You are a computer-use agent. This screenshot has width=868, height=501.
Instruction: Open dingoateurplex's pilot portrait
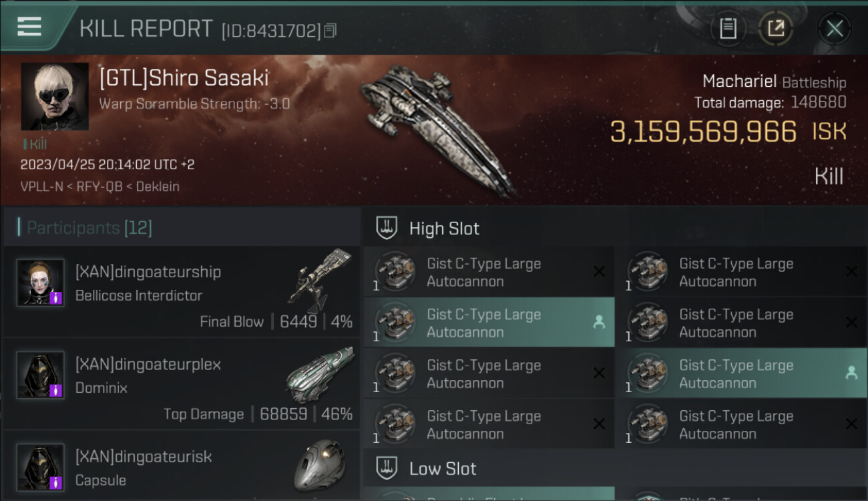tap(40, 374)
